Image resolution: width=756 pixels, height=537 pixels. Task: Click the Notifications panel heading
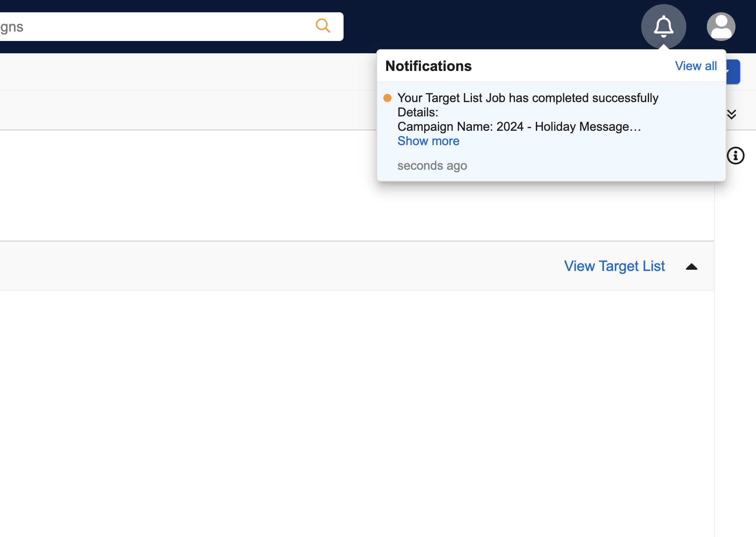[x=428, y=66]
